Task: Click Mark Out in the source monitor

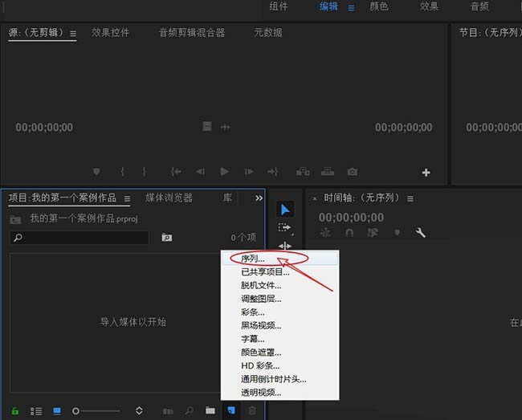Action: [x=144, y=172]
